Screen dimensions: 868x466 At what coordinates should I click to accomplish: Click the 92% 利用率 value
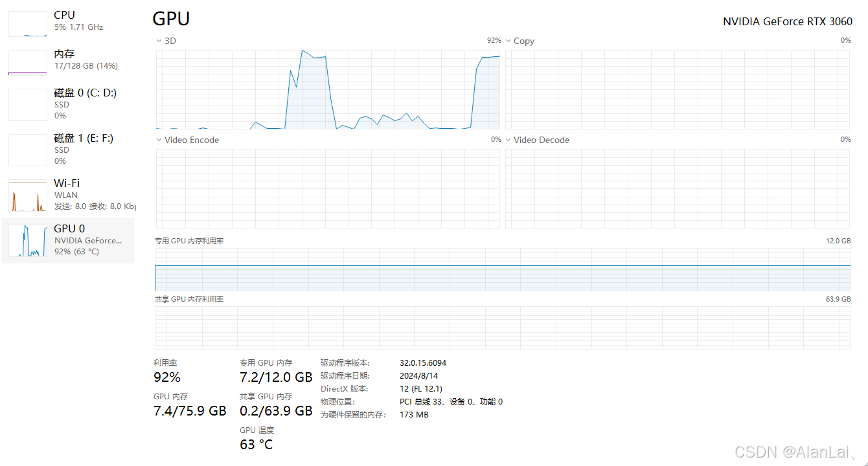tap(167, 377)
